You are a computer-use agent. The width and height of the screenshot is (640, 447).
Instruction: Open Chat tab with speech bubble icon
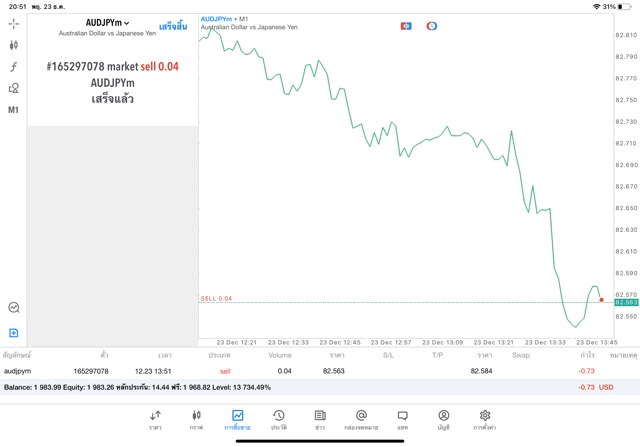point(402,420)
